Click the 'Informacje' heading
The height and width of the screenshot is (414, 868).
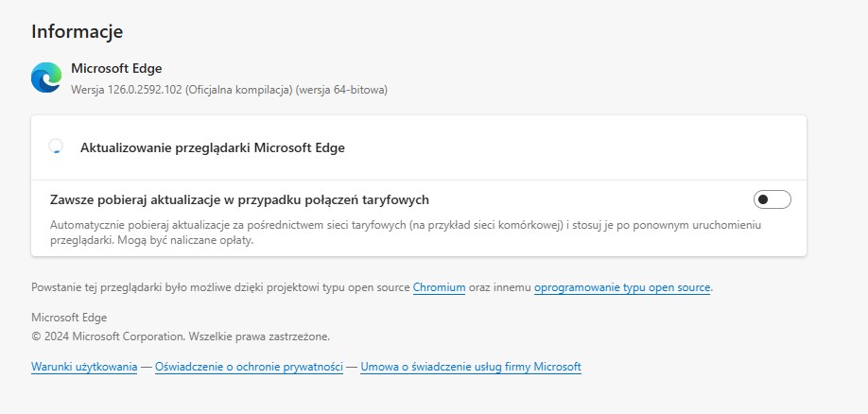click(x=77, y=31)
